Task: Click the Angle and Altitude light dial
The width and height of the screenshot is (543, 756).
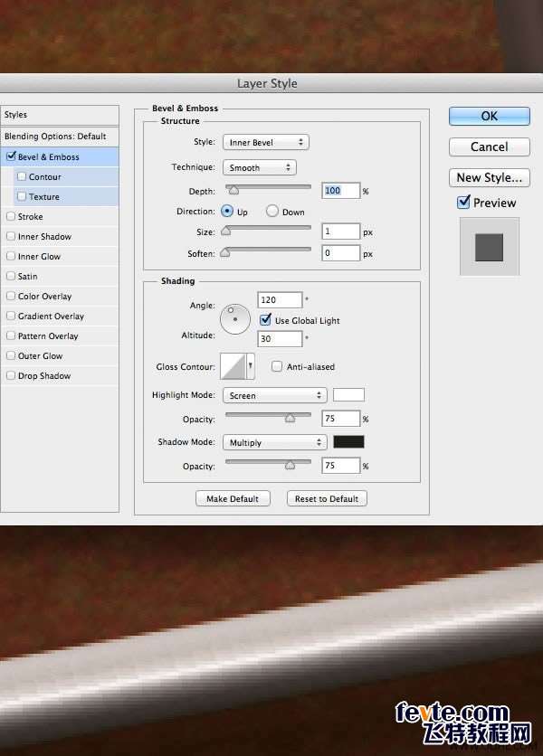Action: [x=235, y=318]
